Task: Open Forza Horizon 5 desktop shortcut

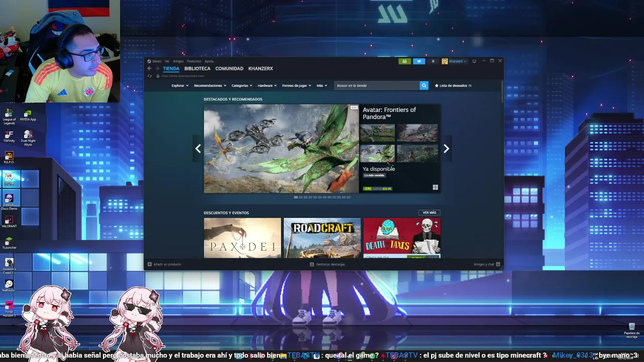Action: tap(9, 309)
